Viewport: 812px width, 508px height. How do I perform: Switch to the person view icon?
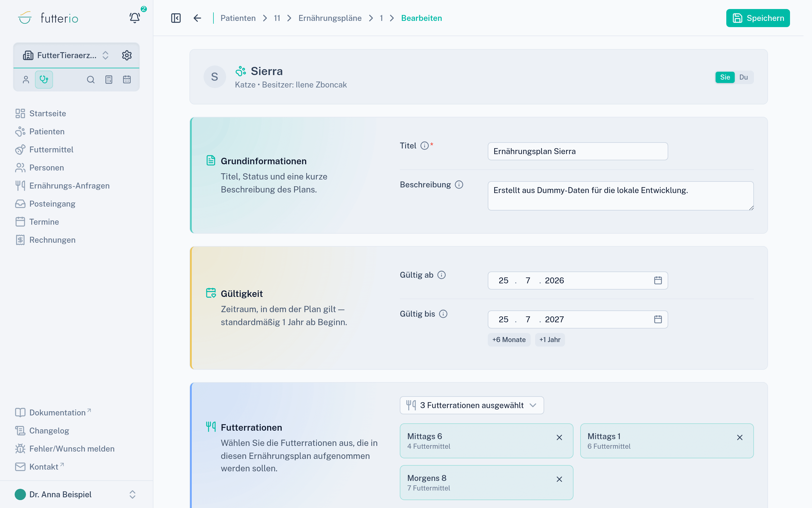click(x=26, y=80)
